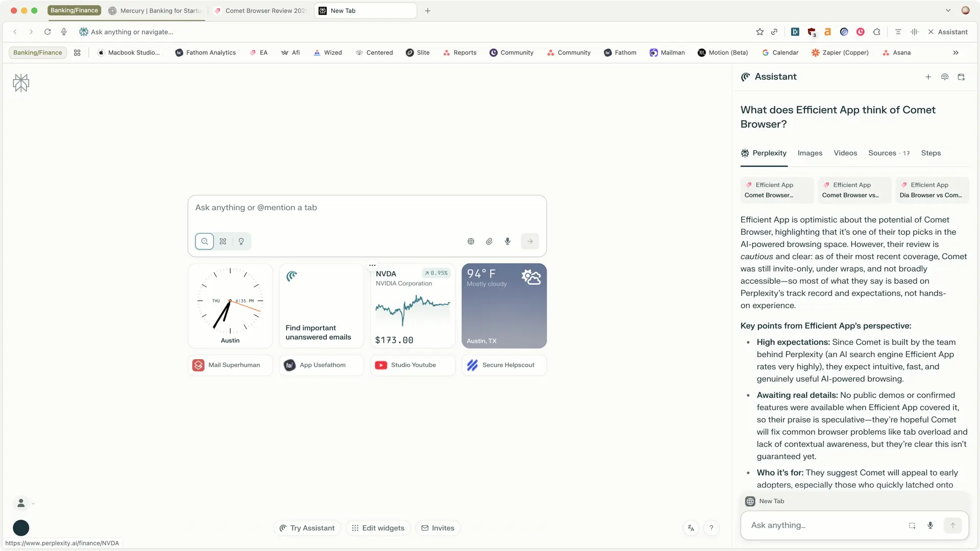Activate the voice dictation mic in the bottom ask bar
980x551 pixels.
(x=930, y=525)
